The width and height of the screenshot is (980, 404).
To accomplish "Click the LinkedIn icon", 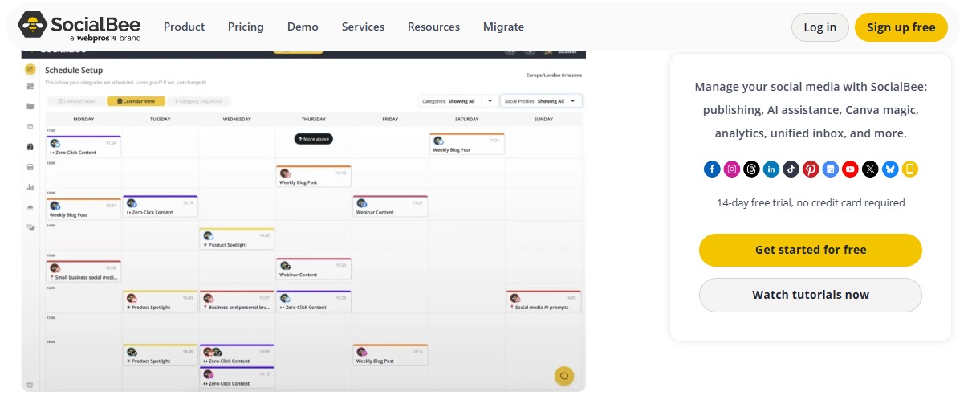I will pyautogui.click(x=771, y=169).
